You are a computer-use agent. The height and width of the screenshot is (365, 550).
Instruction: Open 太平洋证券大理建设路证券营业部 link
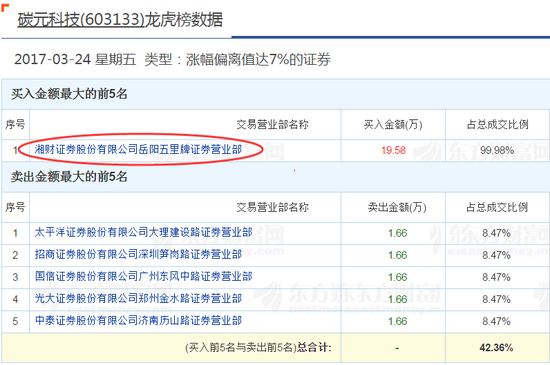(143, 232)
